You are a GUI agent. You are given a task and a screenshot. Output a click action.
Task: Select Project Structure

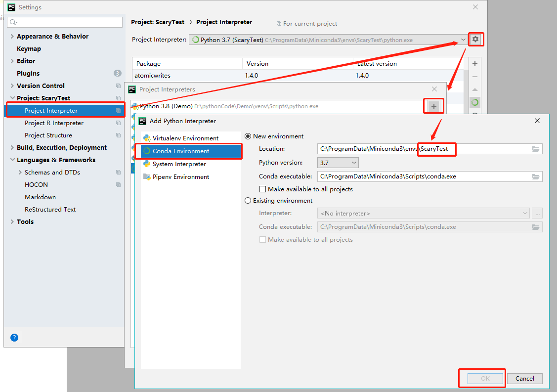(x=48, y=135)
